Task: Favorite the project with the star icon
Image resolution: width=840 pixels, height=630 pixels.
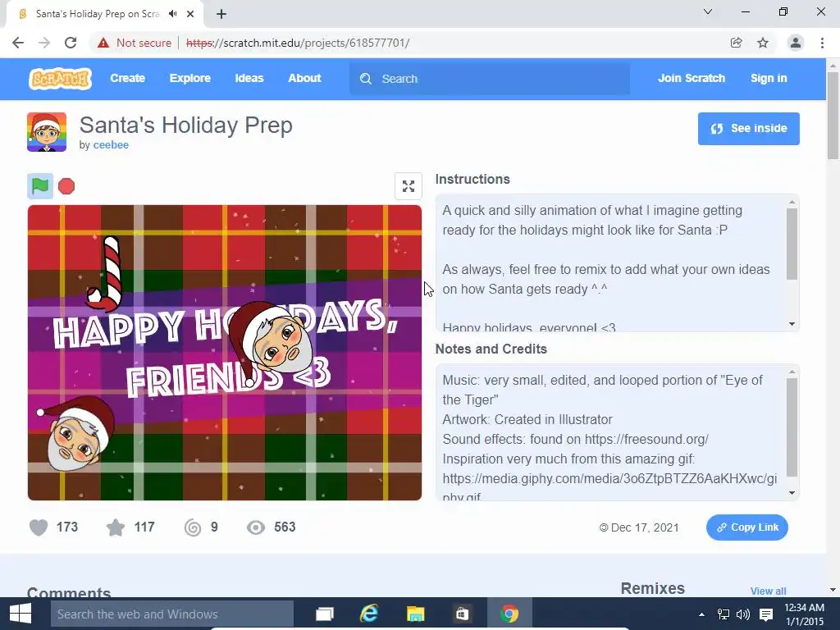Action: point(115,527)
